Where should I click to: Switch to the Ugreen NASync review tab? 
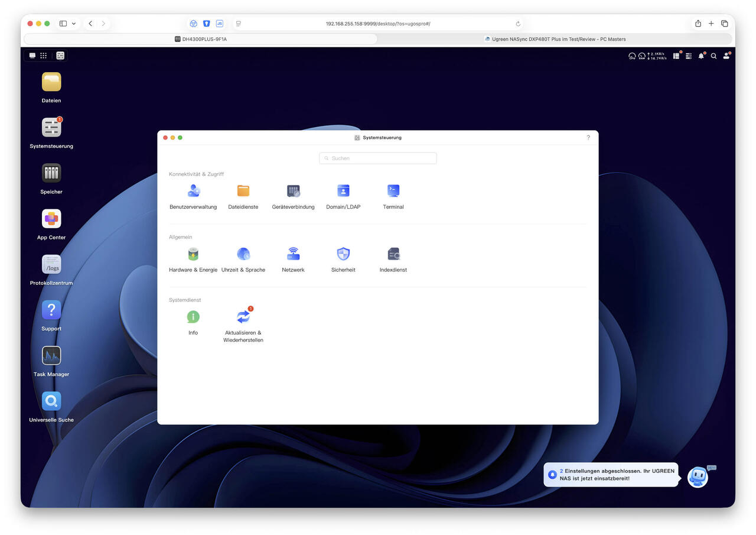555,39
